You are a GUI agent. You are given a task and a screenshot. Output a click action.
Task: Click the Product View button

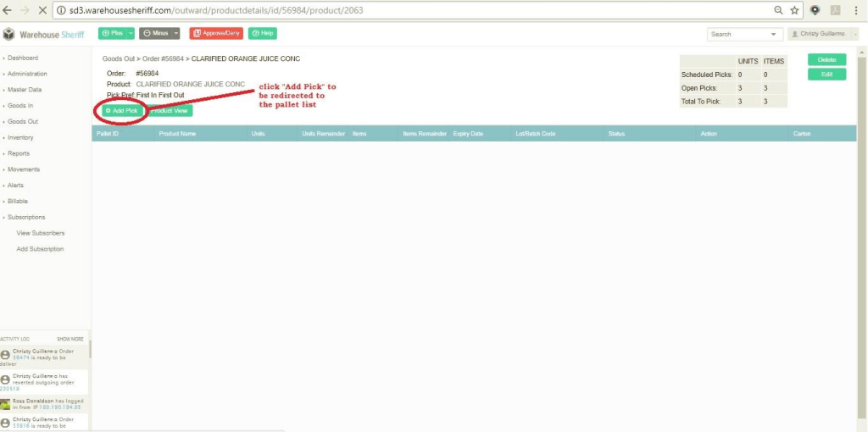click(170, 111)
